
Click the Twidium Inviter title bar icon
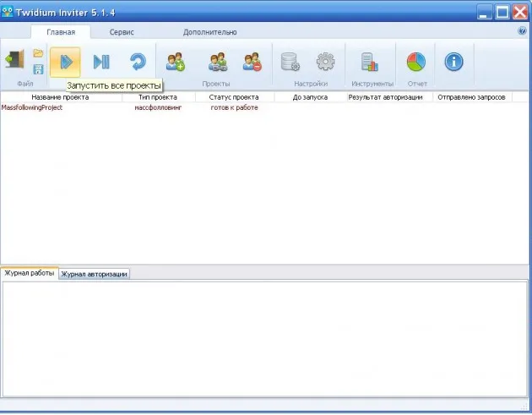(7, 12)
